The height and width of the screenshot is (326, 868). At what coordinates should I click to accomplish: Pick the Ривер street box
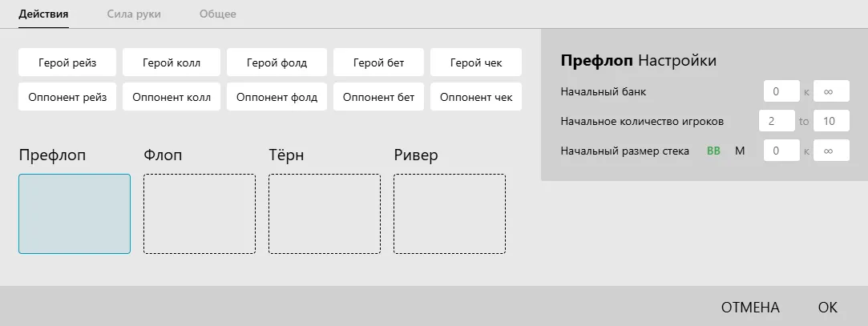[450, 214]
